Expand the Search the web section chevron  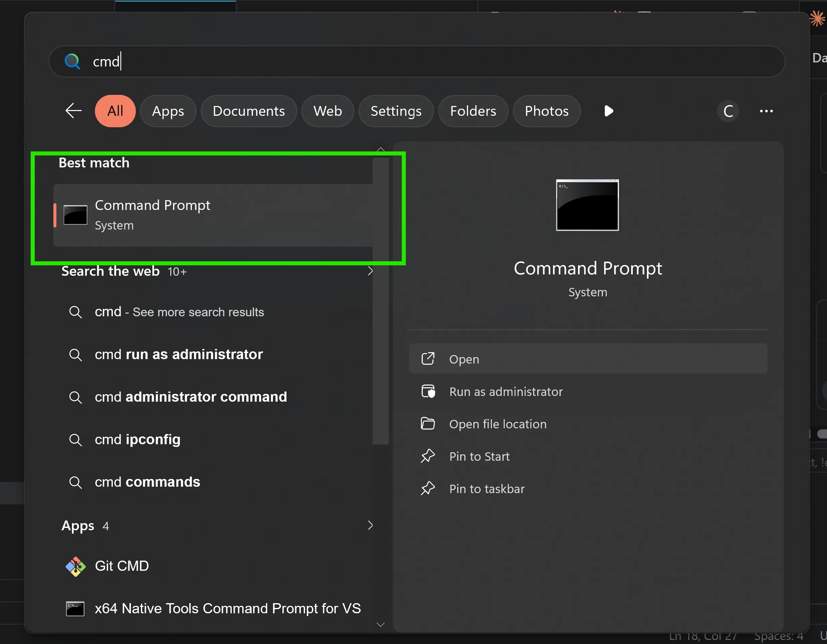coord(370,271)
